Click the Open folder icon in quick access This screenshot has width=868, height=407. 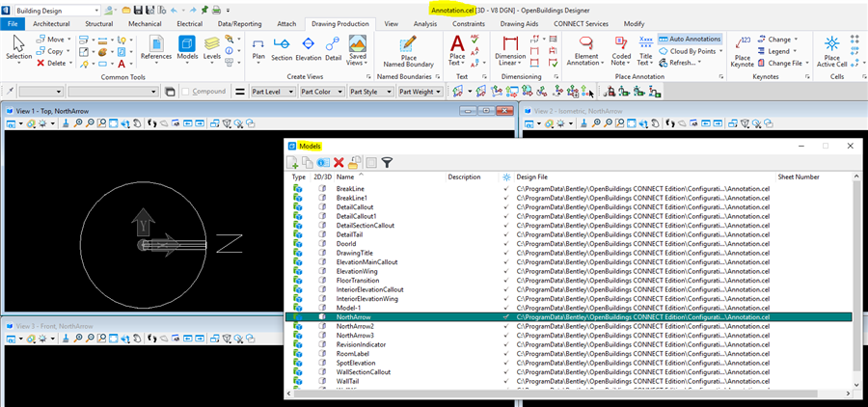tap(126, 10)
